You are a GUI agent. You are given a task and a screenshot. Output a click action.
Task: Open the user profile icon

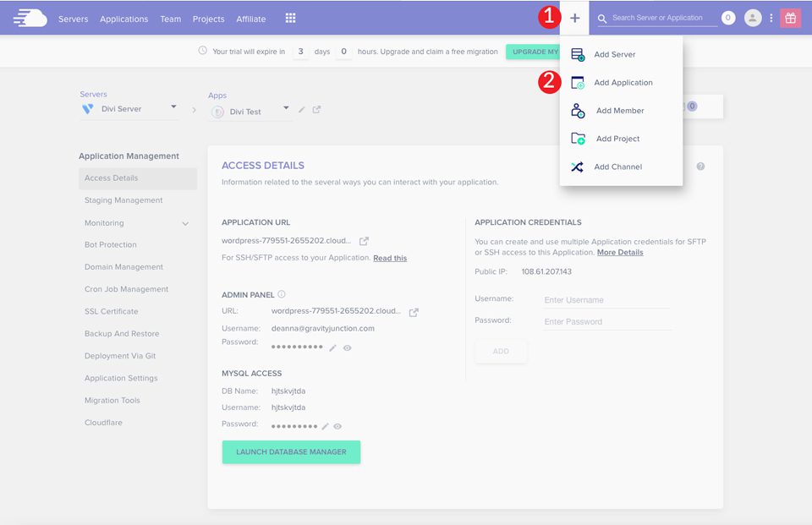pos(753,17)
